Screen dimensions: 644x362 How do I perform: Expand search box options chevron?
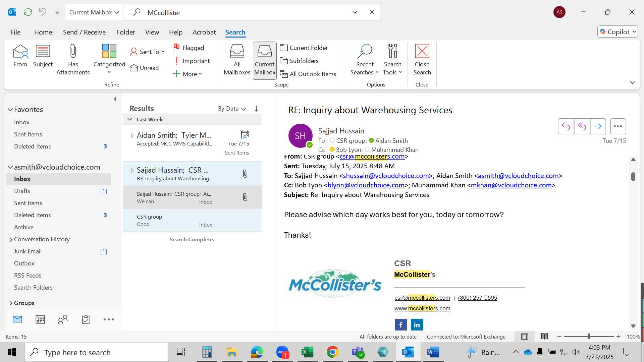355,12
